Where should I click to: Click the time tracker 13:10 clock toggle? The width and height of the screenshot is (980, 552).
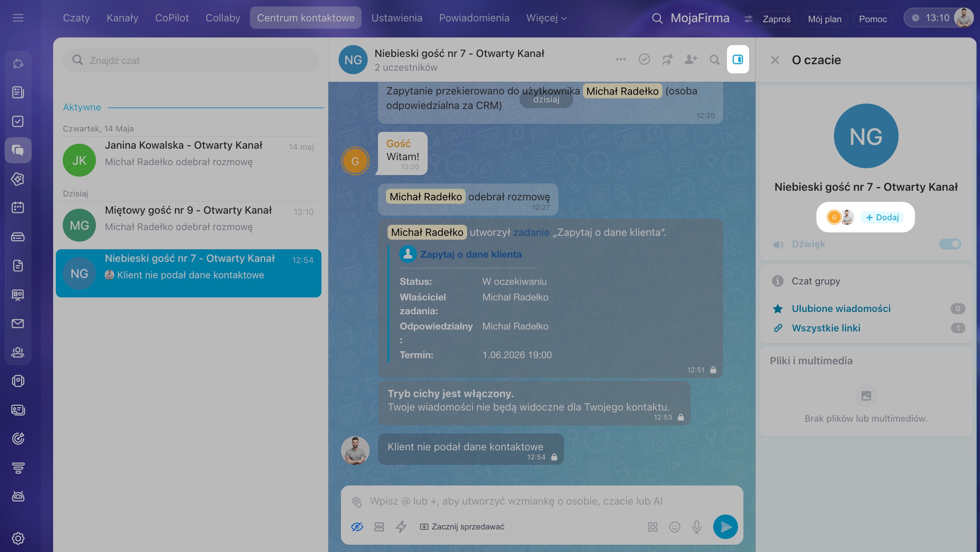pyautogui.click(x=930, y=18)
